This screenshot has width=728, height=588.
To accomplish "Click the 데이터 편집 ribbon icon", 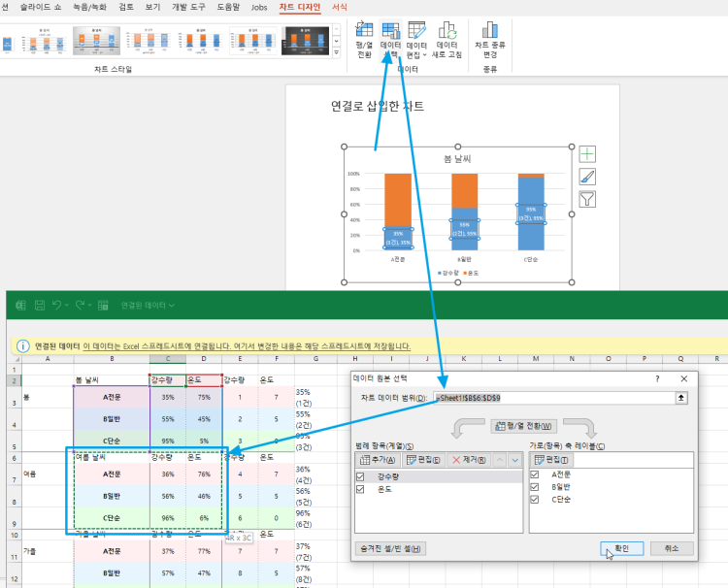I will 416,30.
